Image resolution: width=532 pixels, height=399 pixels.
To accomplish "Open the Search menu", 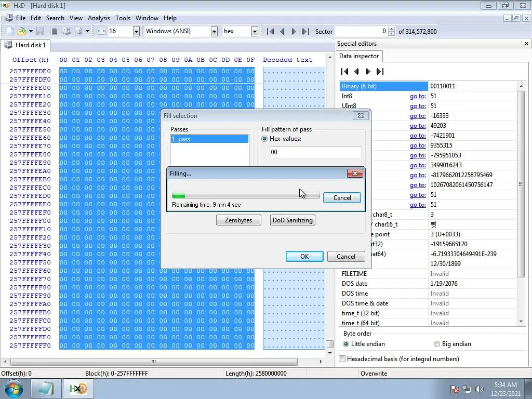I will point(55,18).
